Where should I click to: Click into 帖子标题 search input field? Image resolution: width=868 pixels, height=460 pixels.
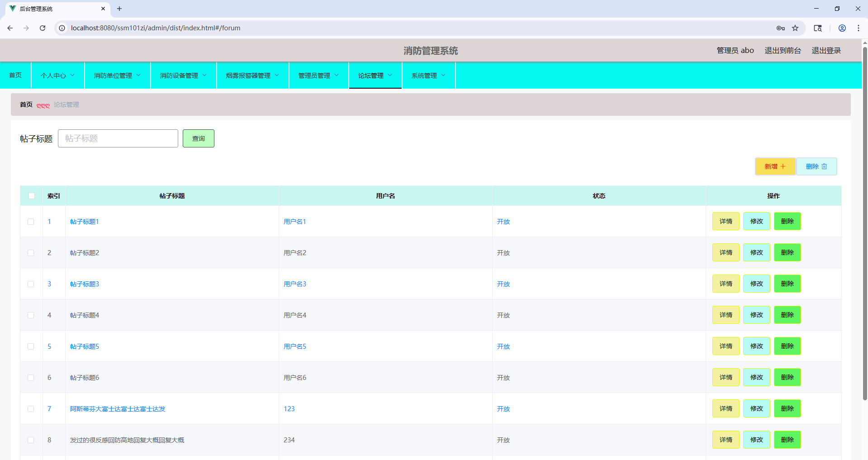coord(118,138)
